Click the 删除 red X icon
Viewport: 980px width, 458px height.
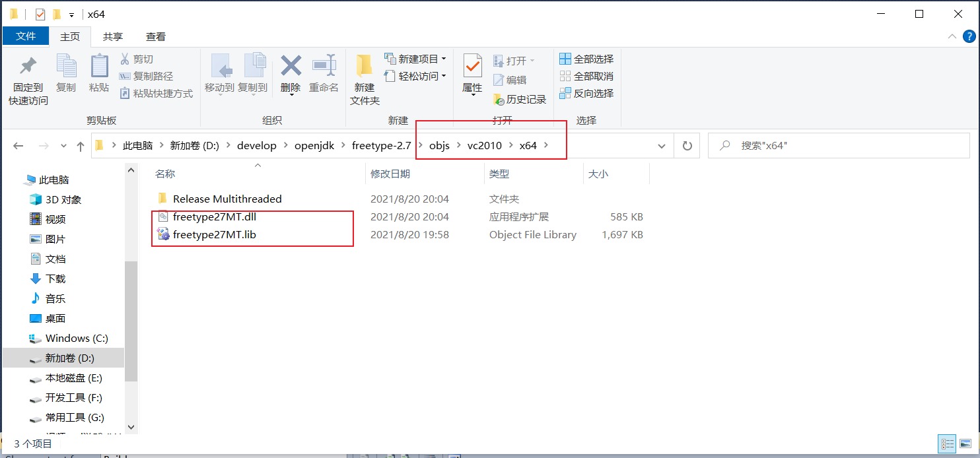(291, 66)
